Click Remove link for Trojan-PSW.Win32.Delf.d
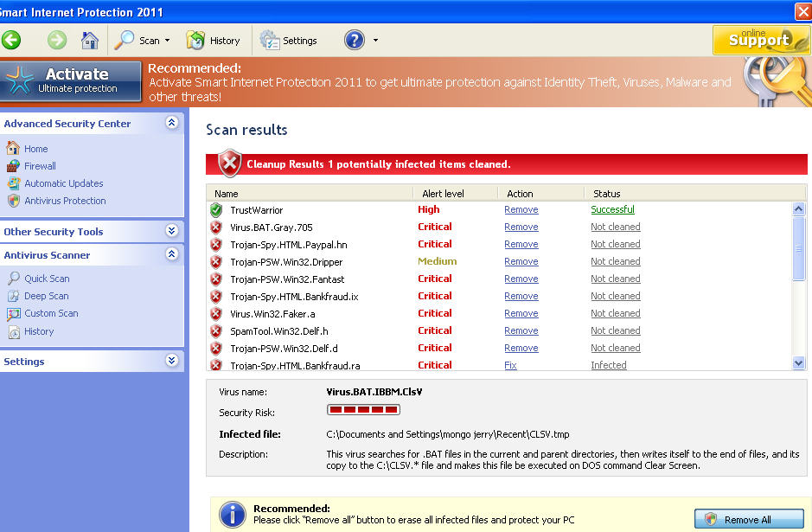The image size is (812, 532). pyautogui.click(x=521, y=348)
